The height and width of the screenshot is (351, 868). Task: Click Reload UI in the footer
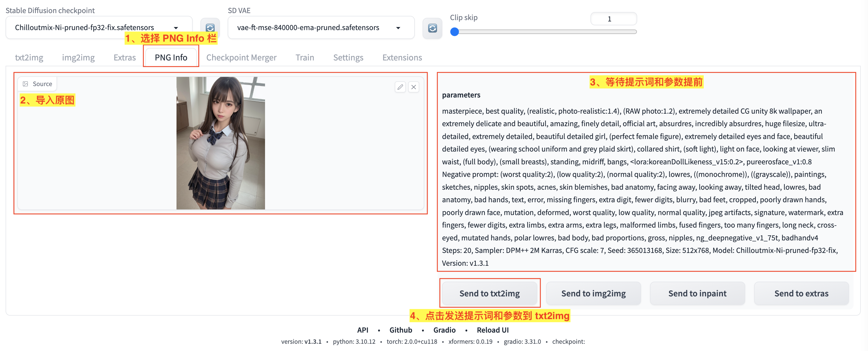coord(493,330)
